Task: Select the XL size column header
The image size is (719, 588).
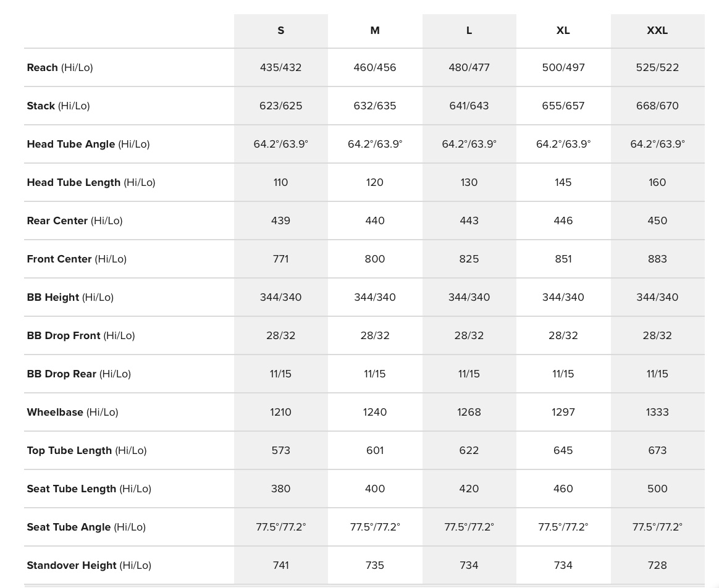Action: (x=563, y=30)
